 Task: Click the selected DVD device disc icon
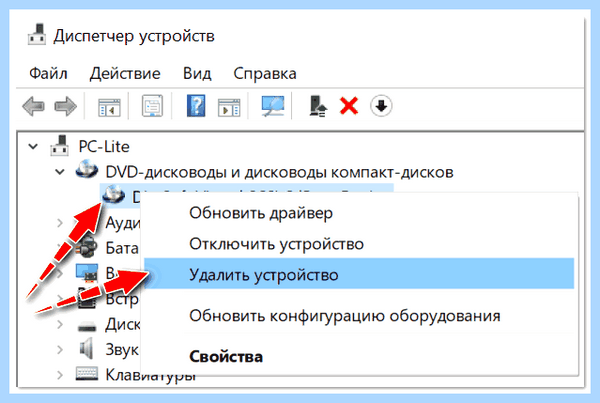114,194
